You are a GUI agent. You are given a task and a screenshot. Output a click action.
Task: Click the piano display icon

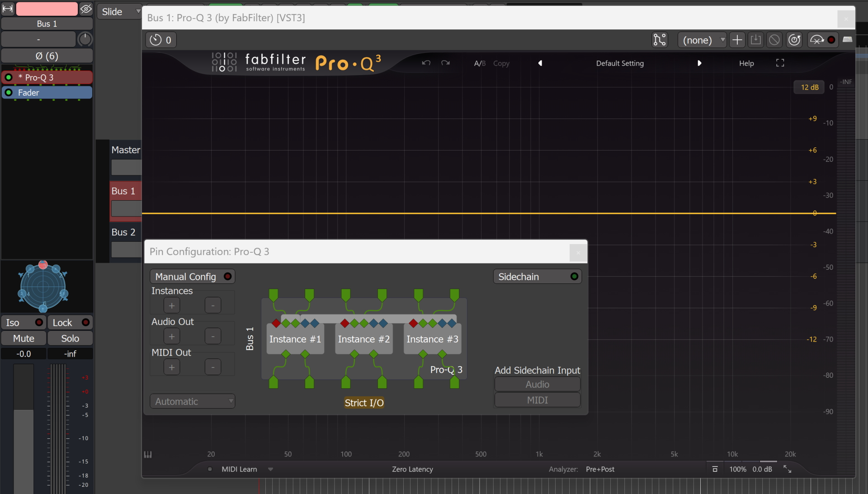[x=148, y=454]
